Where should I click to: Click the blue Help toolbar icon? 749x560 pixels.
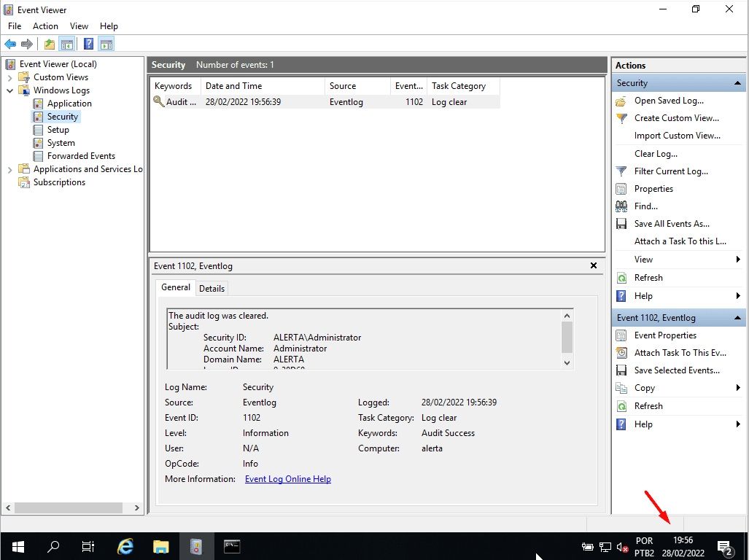(88, 44)
